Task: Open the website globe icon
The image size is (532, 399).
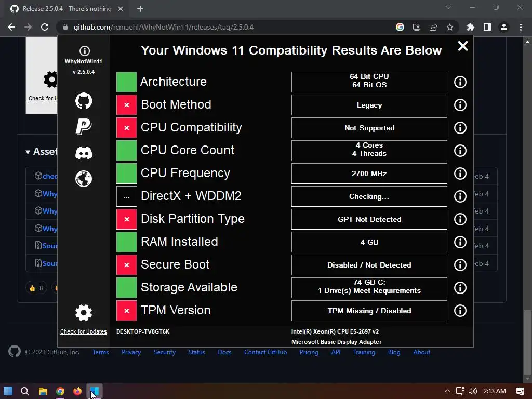Action: 84,179
